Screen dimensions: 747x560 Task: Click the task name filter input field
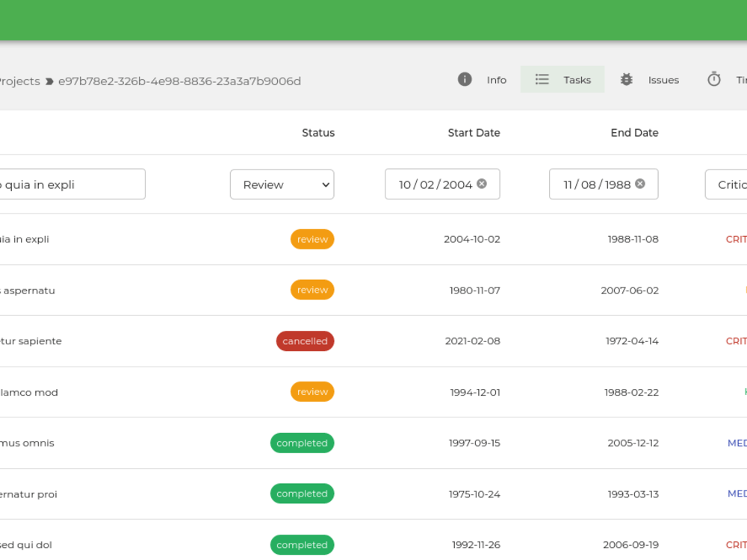(72, 184)
